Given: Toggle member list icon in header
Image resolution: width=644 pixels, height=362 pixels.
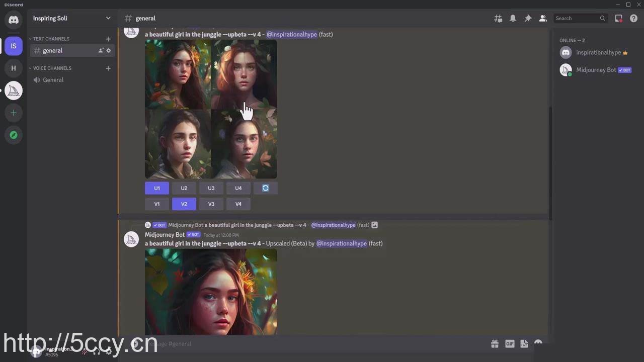Looking at the screenshot, I should [543, 18].
